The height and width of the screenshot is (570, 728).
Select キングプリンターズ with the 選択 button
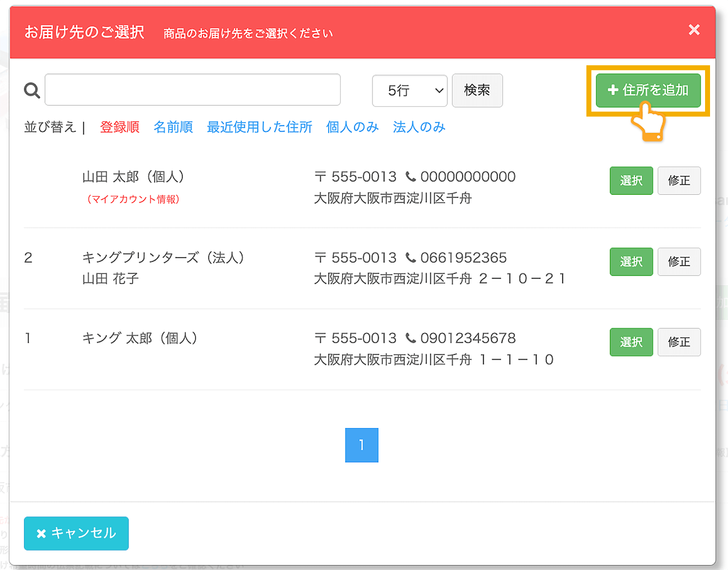coord(631,262)
